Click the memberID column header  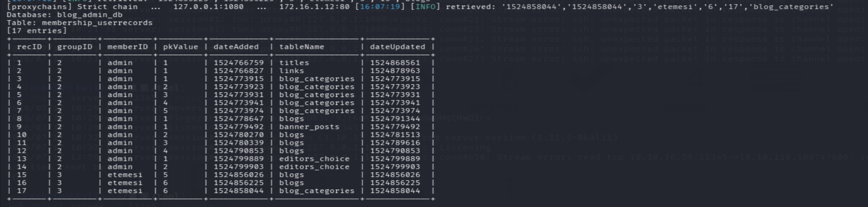tap(127, 47)
